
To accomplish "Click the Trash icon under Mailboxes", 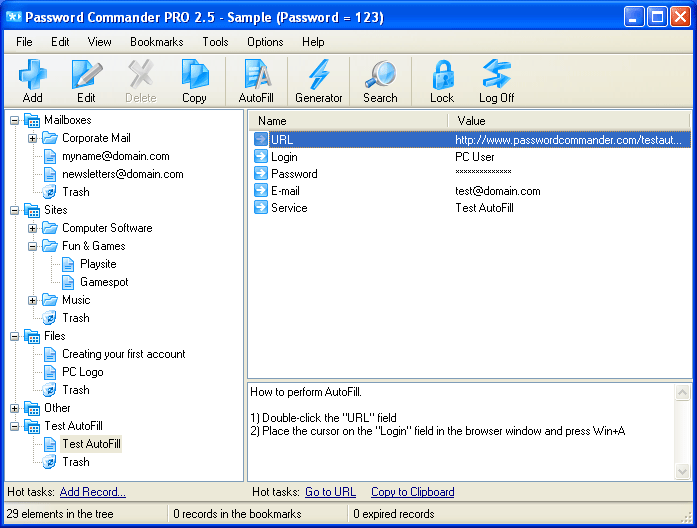I will [x=49, y=192].
